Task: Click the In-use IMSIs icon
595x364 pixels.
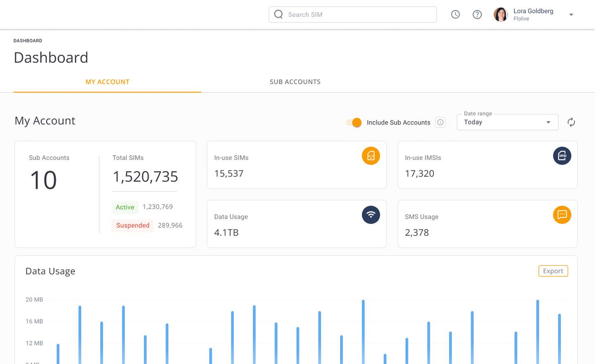Action: point(562,156)
